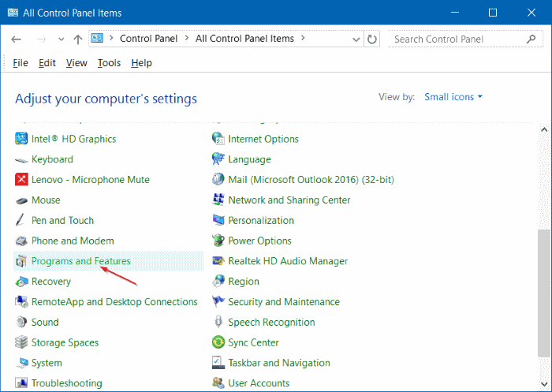552x392 pixels.
Task: Click the Personalization icon
Action: click(x=218, y=220)
